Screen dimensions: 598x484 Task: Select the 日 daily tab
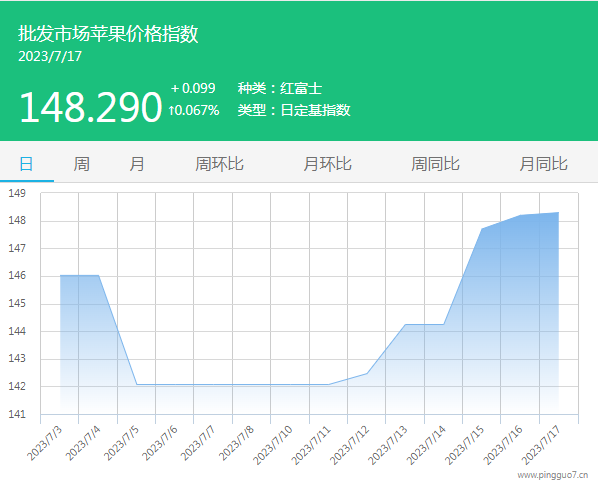[26, 164]
